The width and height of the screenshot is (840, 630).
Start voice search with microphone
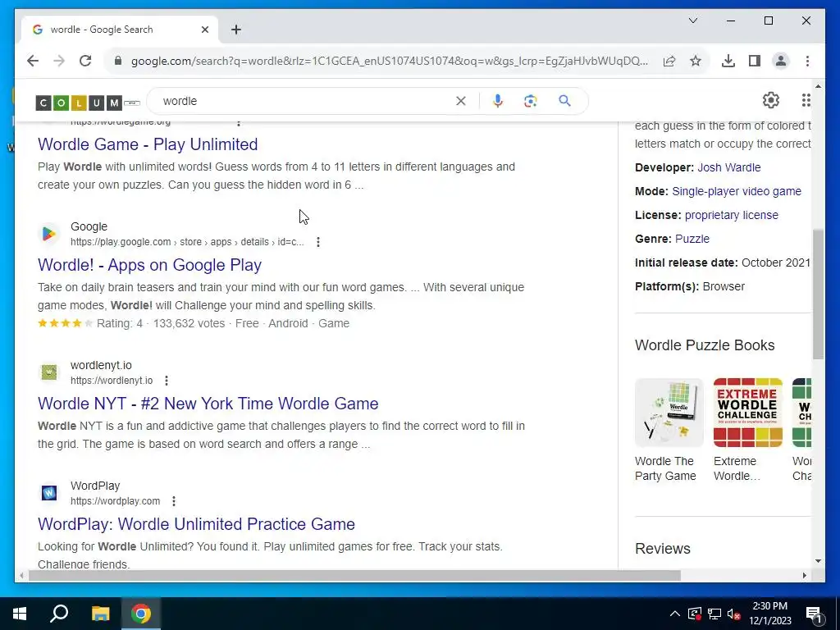pos(498,101)
